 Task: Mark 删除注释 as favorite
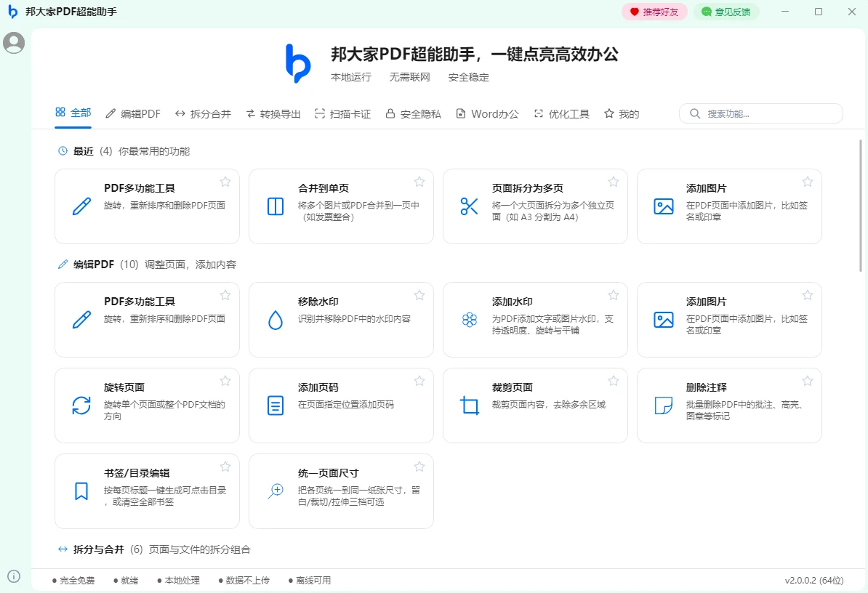pos(808,381)
